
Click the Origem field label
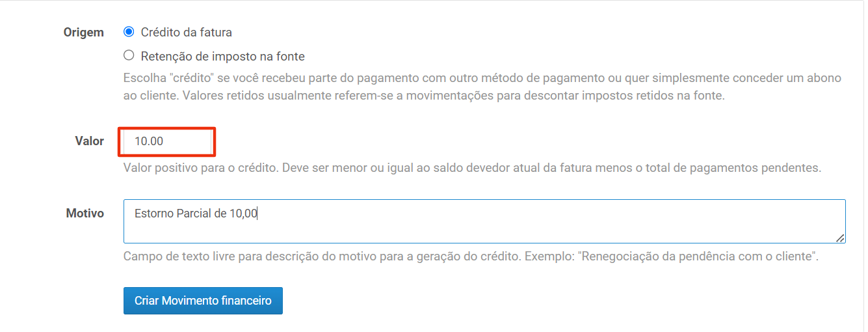(x=83, y=33)
